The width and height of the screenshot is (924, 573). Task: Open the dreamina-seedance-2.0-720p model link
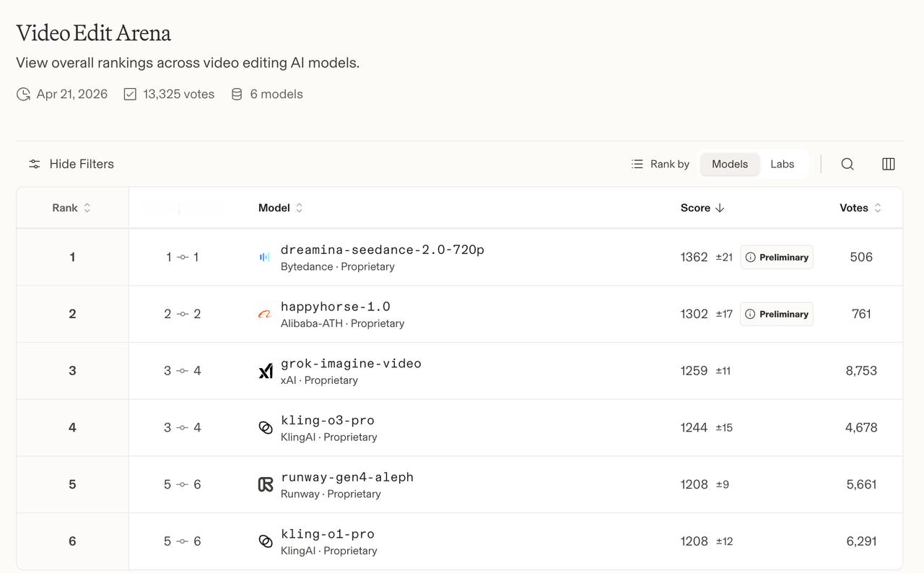pos(382,250)
